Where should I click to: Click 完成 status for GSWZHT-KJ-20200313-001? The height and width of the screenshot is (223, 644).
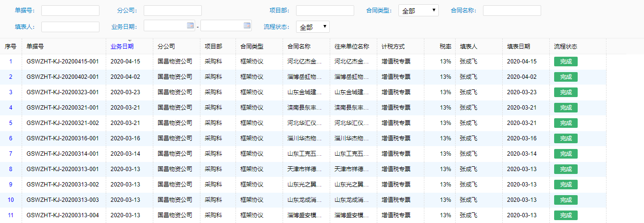[566, 169]
